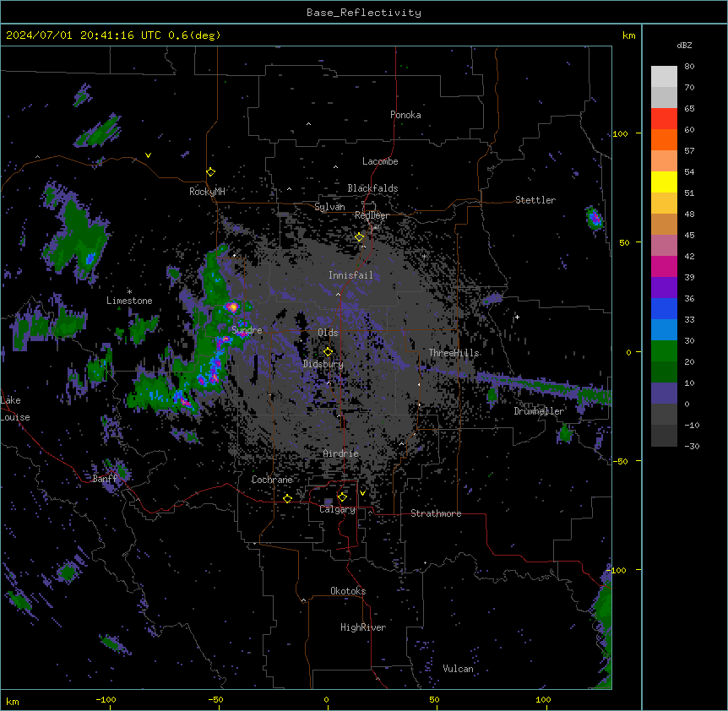Select the purple 36–39 dBZ legend swatch
Screen dimensions: 728x711
point(664,288)
